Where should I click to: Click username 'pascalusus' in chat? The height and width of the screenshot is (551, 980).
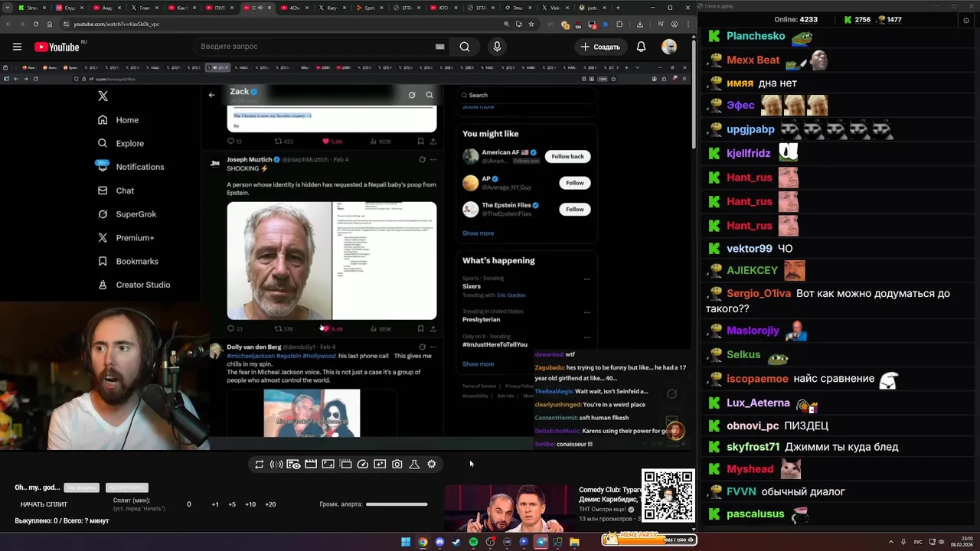pos(755,514)
